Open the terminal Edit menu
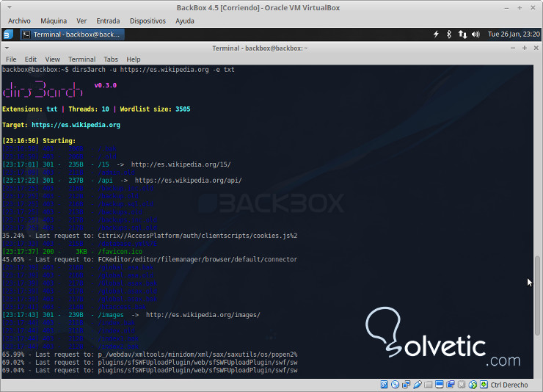 coord(31,59)
